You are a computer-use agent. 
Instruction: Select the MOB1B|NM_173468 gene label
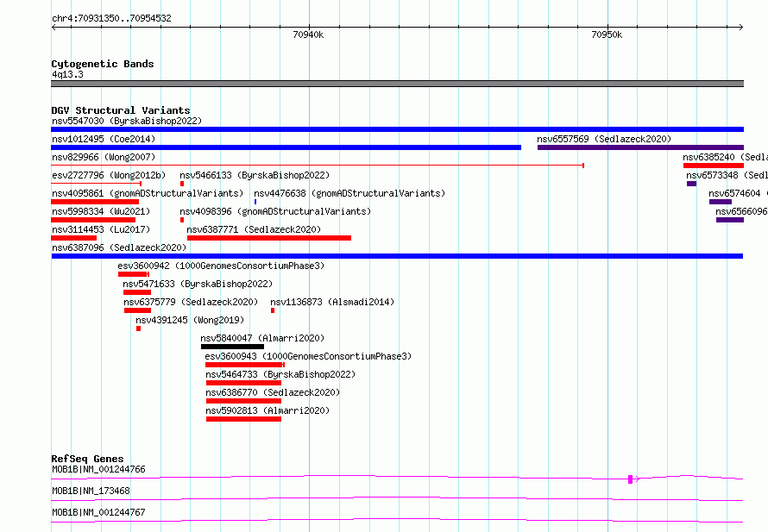coord(91,491)
